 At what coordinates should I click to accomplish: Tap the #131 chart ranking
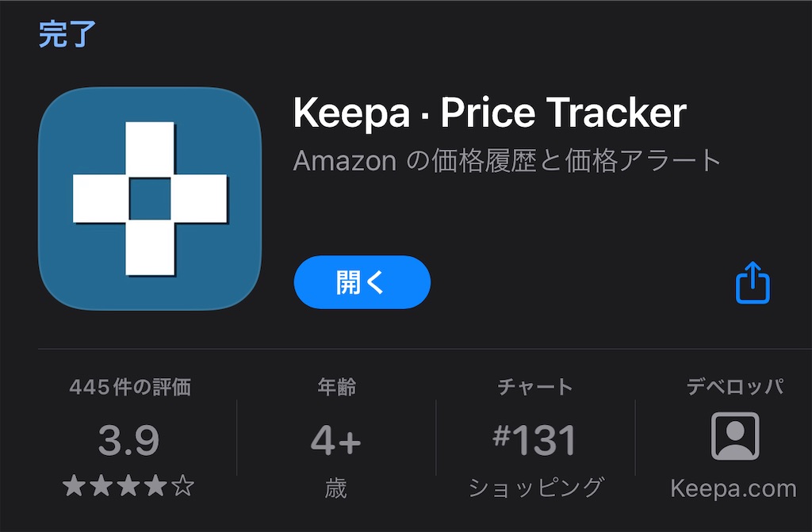point(534,440)
